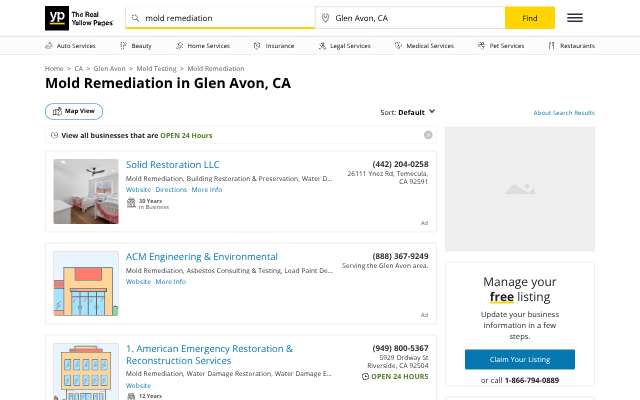Open American Emergency Restoration building thumbnail
The image size is (640, 400).
[86, 371]
